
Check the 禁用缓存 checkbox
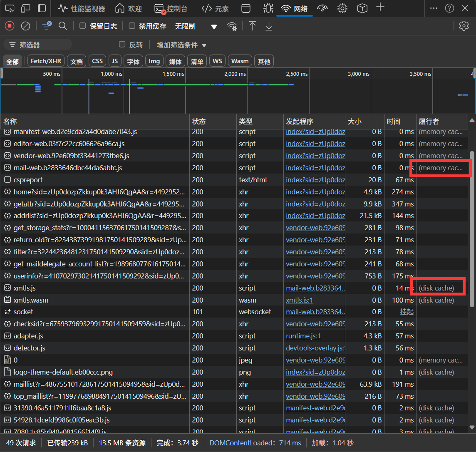132,26
